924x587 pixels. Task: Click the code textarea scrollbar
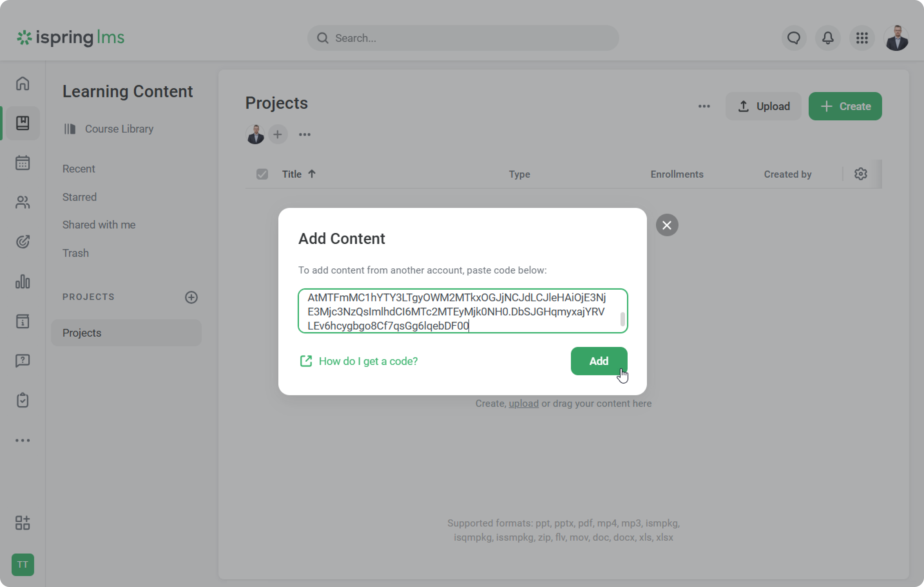[x=622, y=319]
